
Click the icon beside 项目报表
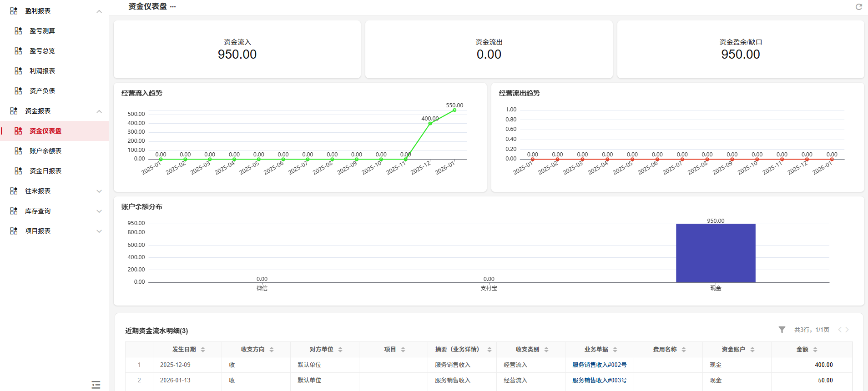[14, 231]
